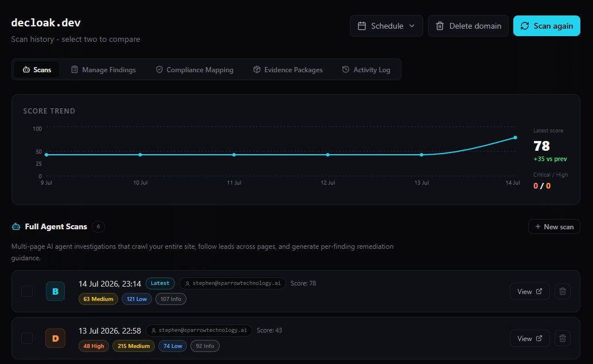Delete the 14 Jul 2026 scan

tap(563, 291)
